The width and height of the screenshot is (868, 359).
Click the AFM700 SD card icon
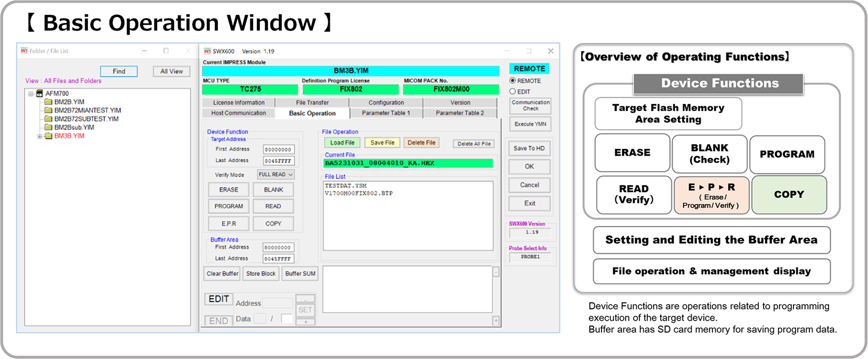coord(39,93)
